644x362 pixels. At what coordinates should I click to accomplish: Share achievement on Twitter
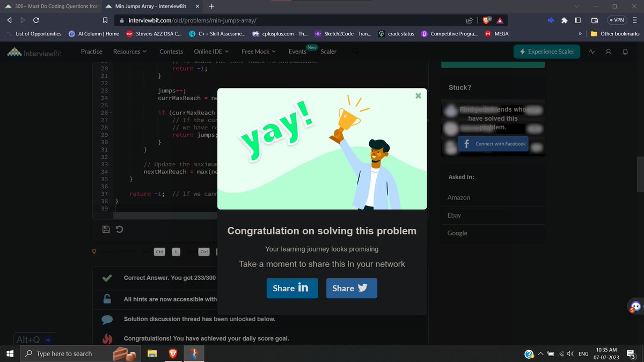point(352,288)
